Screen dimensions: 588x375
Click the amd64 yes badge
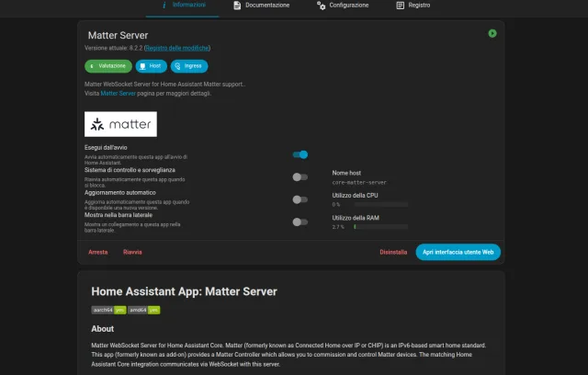coord(144,310)
